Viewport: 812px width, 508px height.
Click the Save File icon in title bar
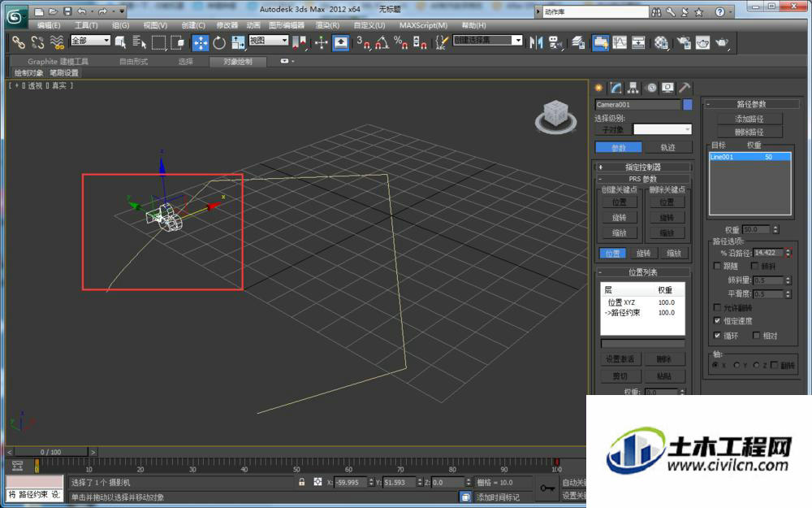(67, 11)
